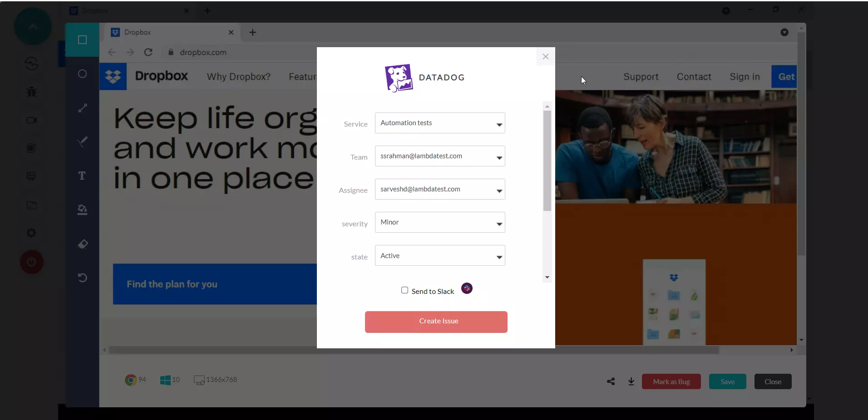Click the Mark as Bug button
This screenshot has height=420, width=868.
(x=671, y=381)
